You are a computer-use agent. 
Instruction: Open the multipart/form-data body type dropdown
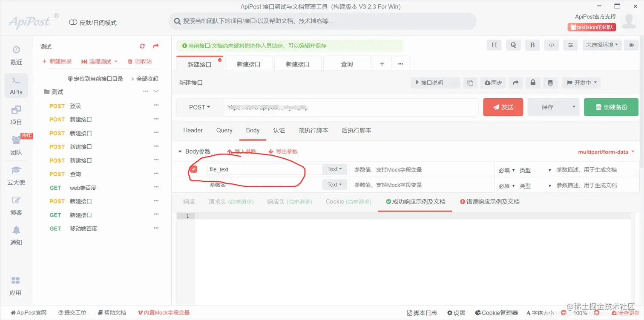click(606, 152)
